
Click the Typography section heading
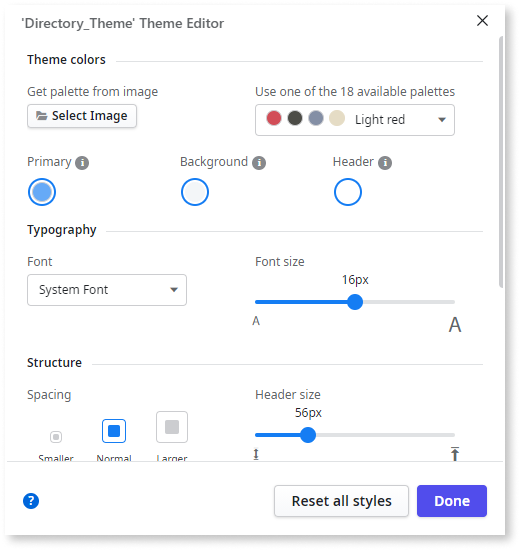coord(62,230)
